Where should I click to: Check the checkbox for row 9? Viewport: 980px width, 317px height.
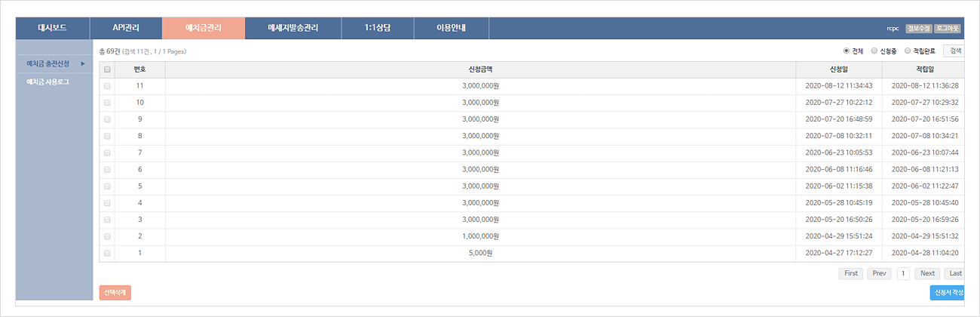pyautogui.click(x=107, y=119)
